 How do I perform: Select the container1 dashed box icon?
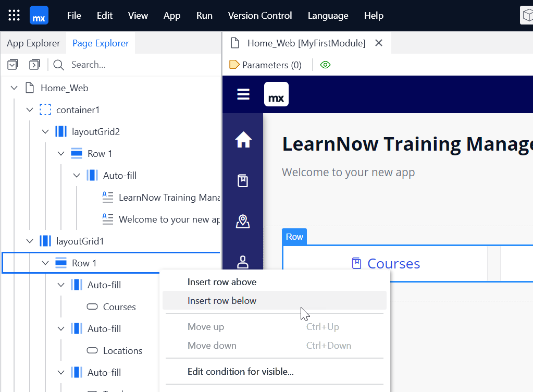click(x=45, y=110)
